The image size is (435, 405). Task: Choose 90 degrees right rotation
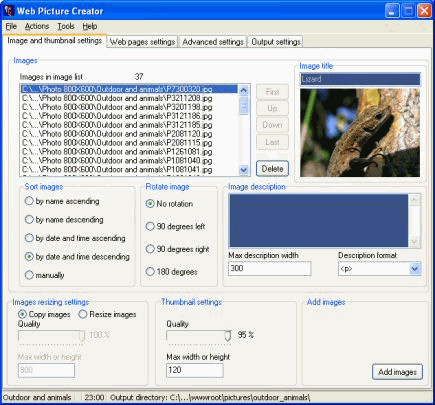pyautogui.click(x=178, y=249)
